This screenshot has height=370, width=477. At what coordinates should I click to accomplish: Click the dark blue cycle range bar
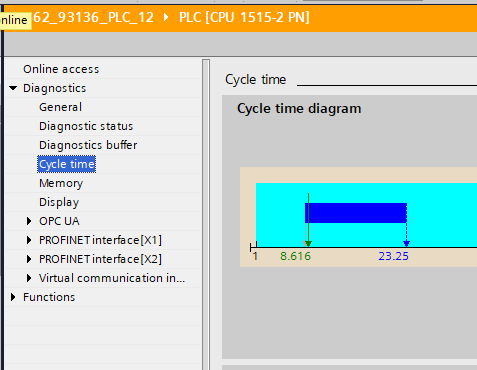[356, 213]
